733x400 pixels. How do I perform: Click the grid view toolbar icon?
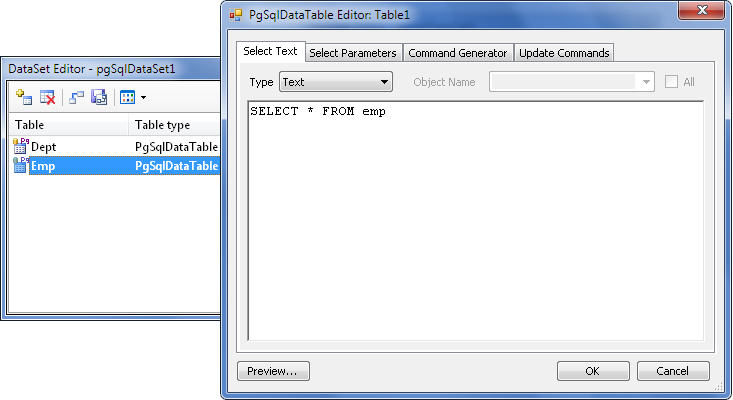[127, 97]
